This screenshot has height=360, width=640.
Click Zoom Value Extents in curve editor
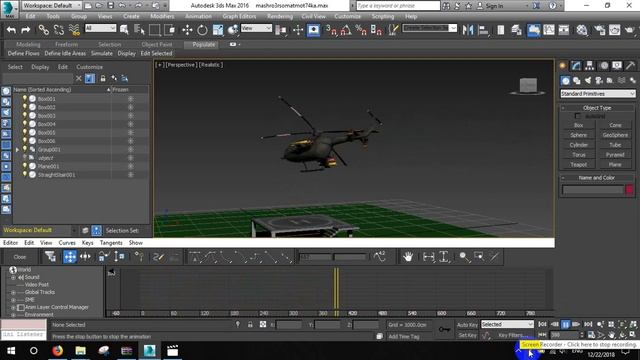click(x=444, y=257)
